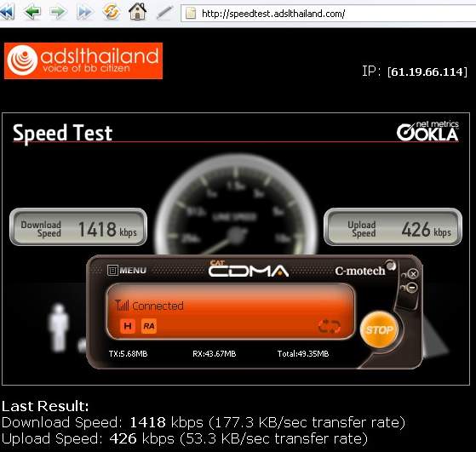Image resolution: width=476 pixels, height=452 pixels.
Task: Toggle the RA indicator on dialer
Action: 149,326
